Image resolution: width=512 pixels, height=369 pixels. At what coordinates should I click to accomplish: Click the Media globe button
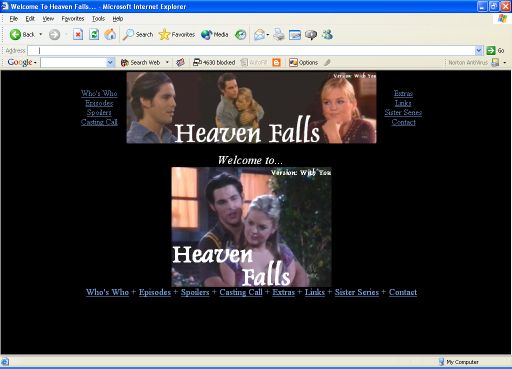(x=215, y=34)
